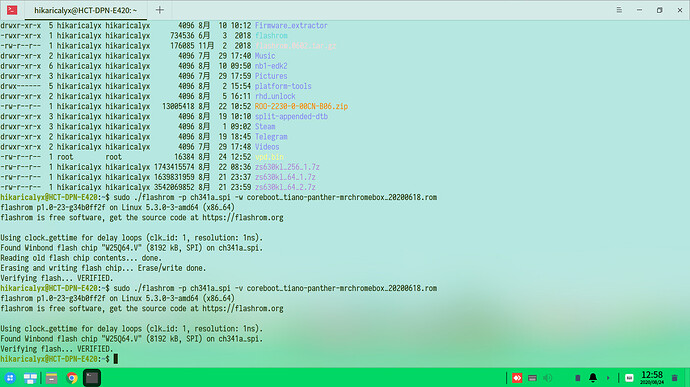Click 'Reading old flash chip contents' line
The image size is (690, 387).
pos(81,258)
